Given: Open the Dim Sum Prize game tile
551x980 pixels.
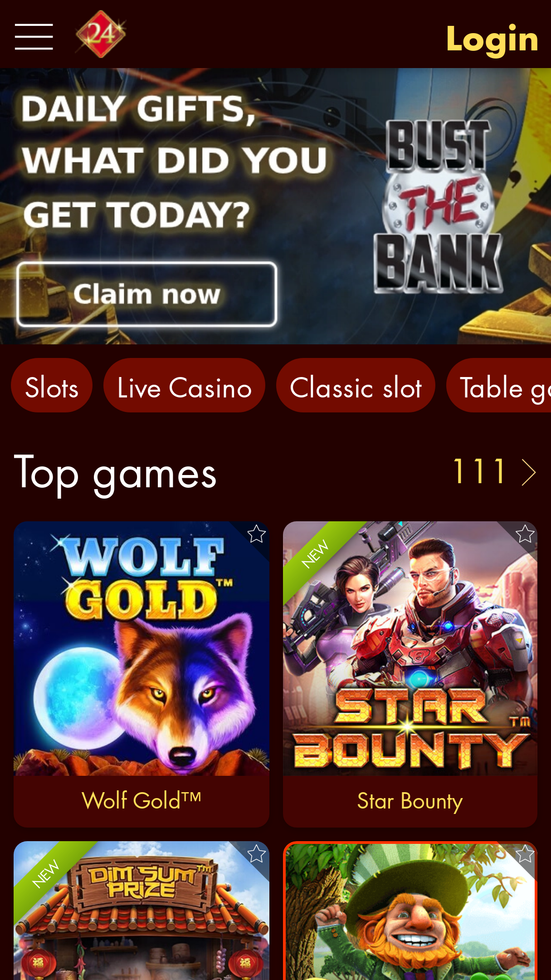Looking at the screenshot, I should [141, 911].
